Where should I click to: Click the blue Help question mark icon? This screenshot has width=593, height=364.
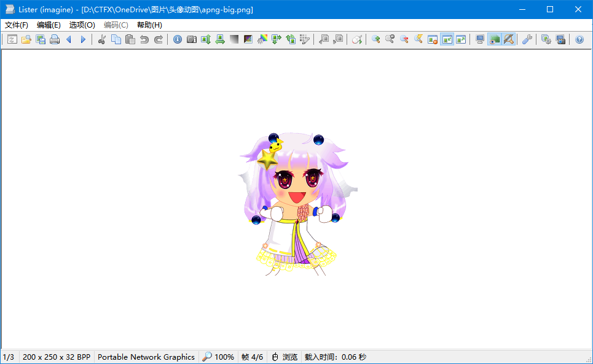click(579, 39)
